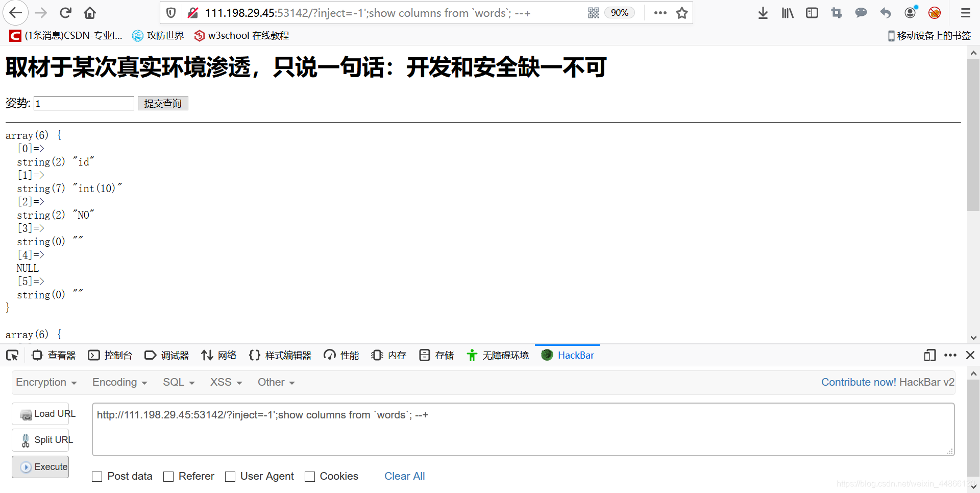Switch to the 性能 performance tab
This screenshot has height=493, width=980.
point(341,356)
